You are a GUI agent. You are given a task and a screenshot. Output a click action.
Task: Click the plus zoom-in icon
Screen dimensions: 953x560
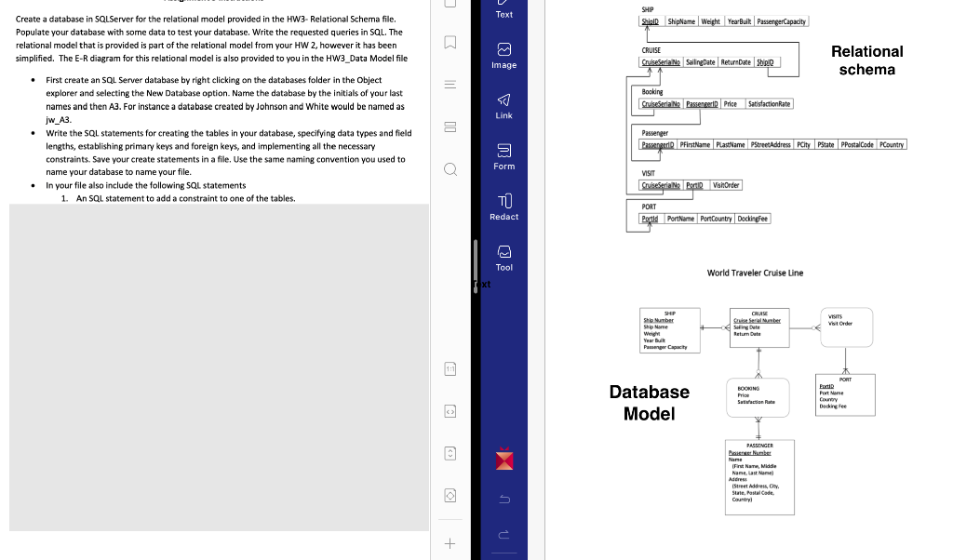click(450, 543)
